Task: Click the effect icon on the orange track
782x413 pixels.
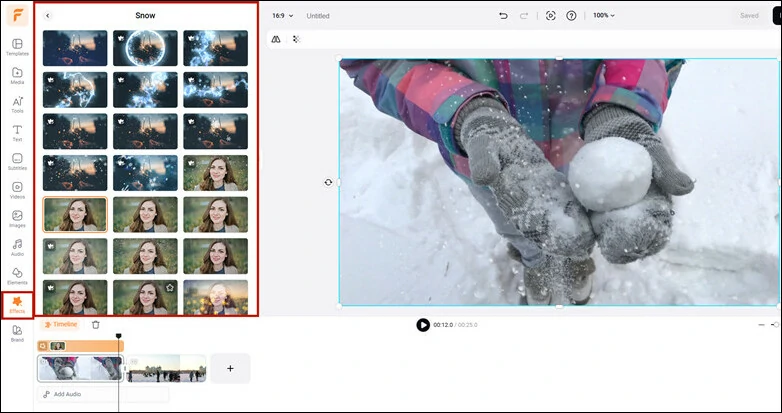Action: (43, 346)
